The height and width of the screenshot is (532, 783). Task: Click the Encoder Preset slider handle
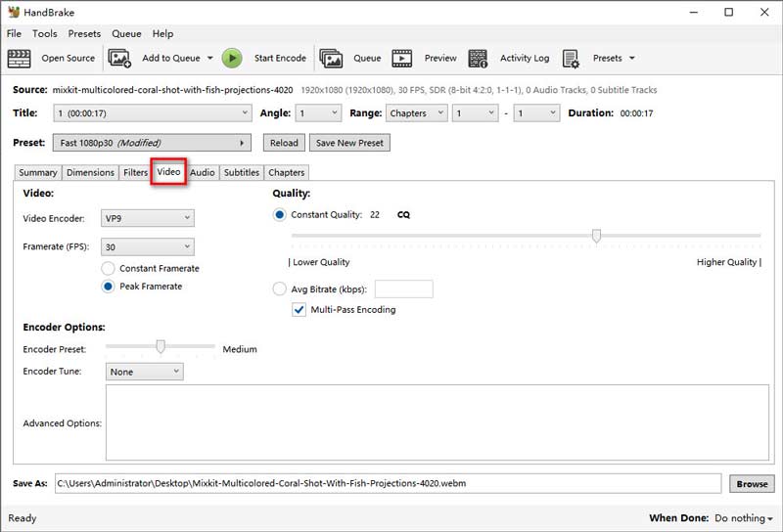coord(161,346)
